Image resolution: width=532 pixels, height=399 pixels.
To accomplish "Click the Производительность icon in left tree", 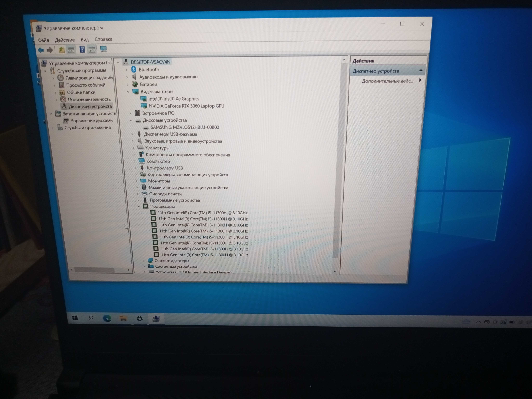I will (x=63, y=99).
